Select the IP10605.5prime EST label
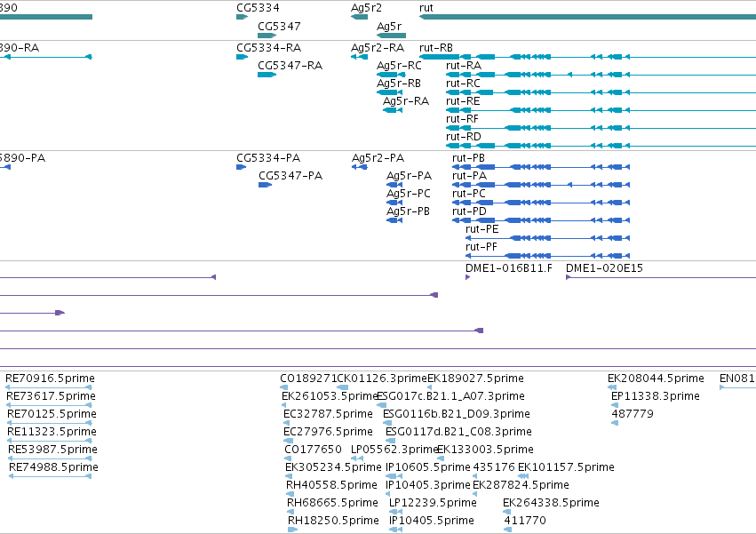Screen dimensions: 756x534 [x=427, y=467]
